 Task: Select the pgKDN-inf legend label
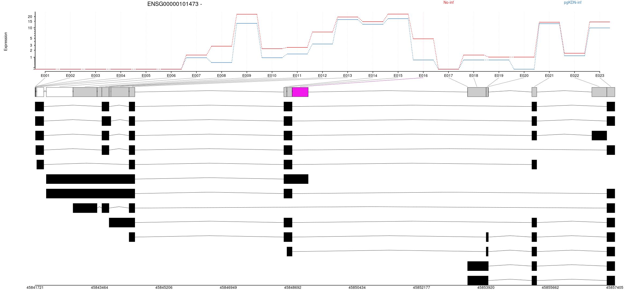[x=573, y=2]
